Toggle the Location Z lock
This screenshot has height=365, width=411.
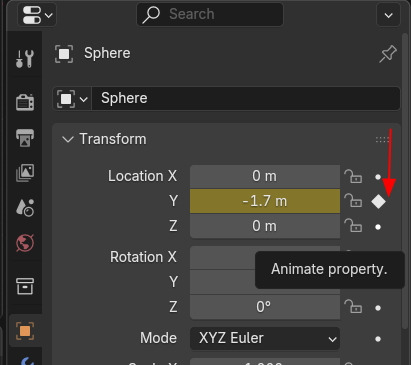click(353, 226)
